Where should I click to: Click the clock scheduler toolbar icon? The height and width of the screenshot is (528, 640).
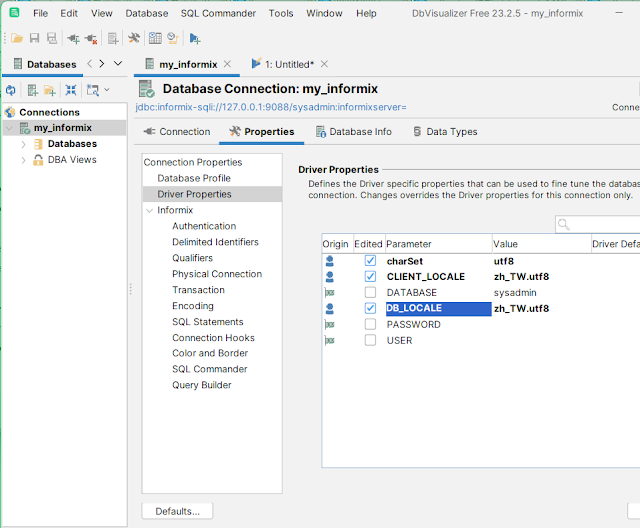coord(173,38)
